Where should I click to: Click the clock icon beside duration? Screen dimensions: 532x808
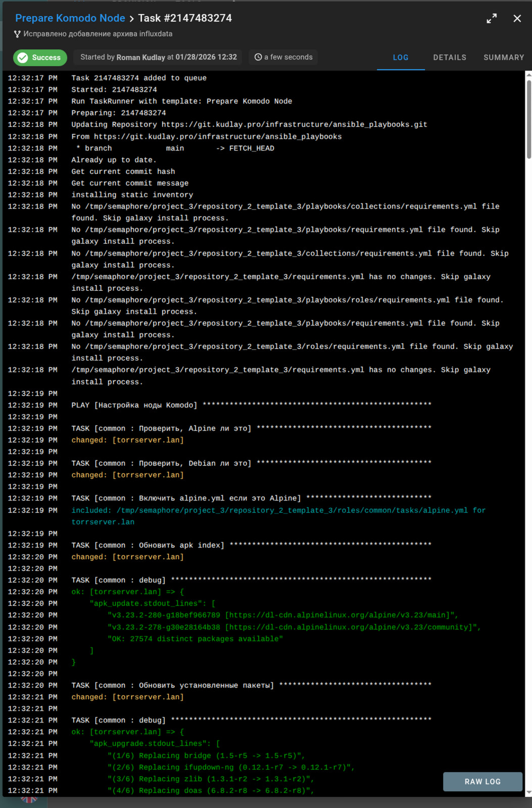258,57
